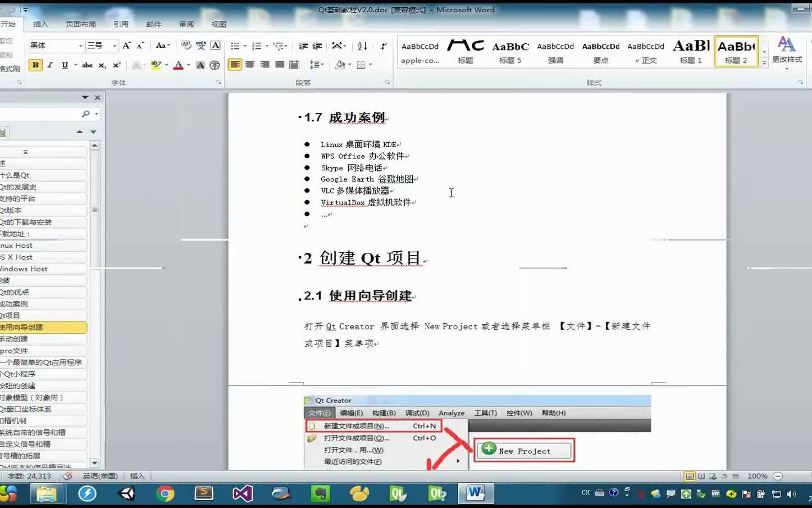
Task: Toggle underline formatting
Action: pyautogui.click(x=65, y=65)
